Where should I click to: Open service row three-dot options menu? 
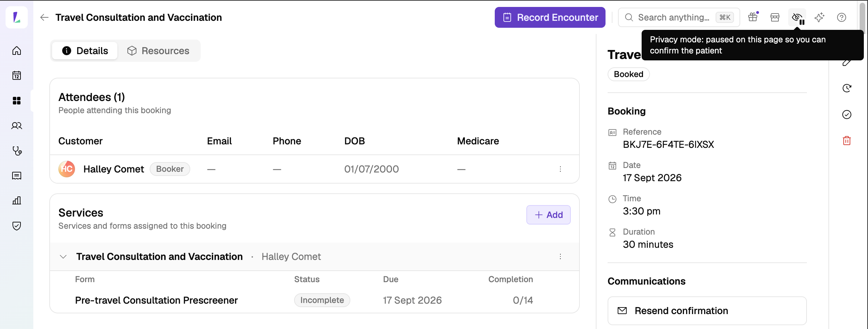pos(560,256)
